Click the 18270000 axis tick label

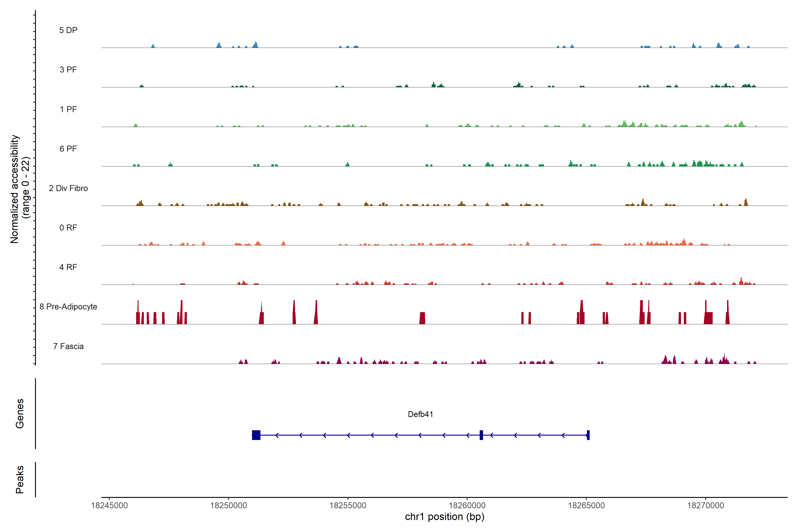[705, 506]
